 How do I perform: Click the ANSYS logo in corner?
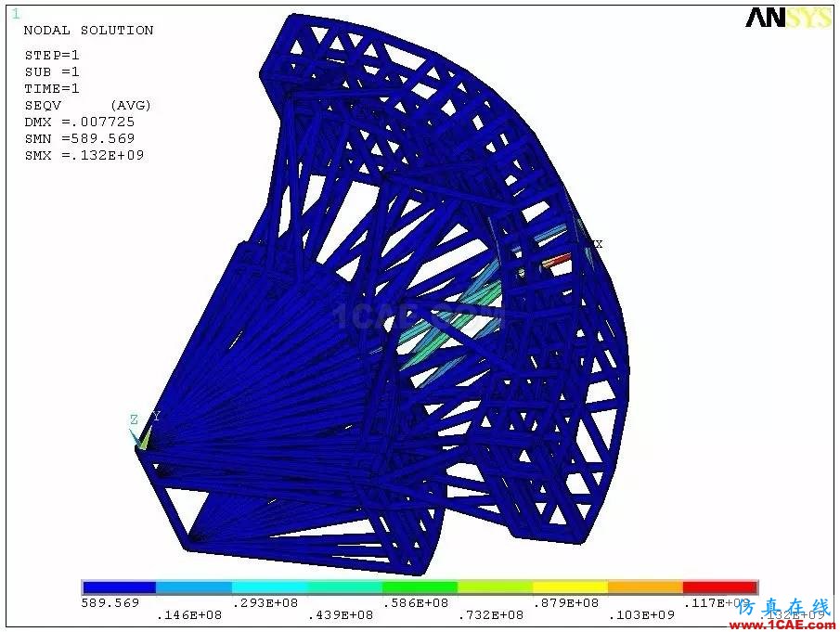pyautogui.click(x=788, y=17)
